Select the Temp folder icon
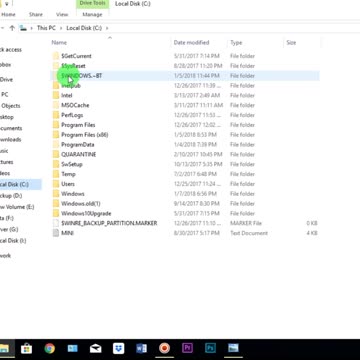Image resolution: width=360 pixels, height=360 pixels. (56, 174)
